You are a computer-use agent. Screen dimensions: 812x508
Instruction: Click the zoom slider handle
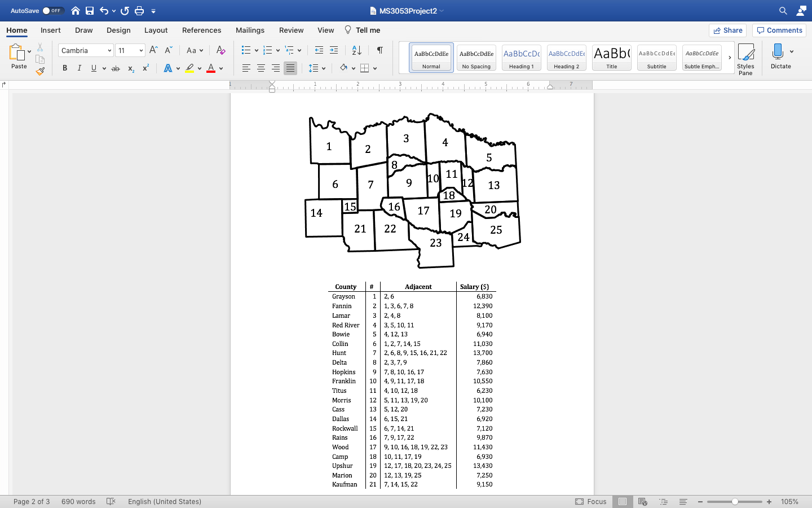[x=735, y=501]
